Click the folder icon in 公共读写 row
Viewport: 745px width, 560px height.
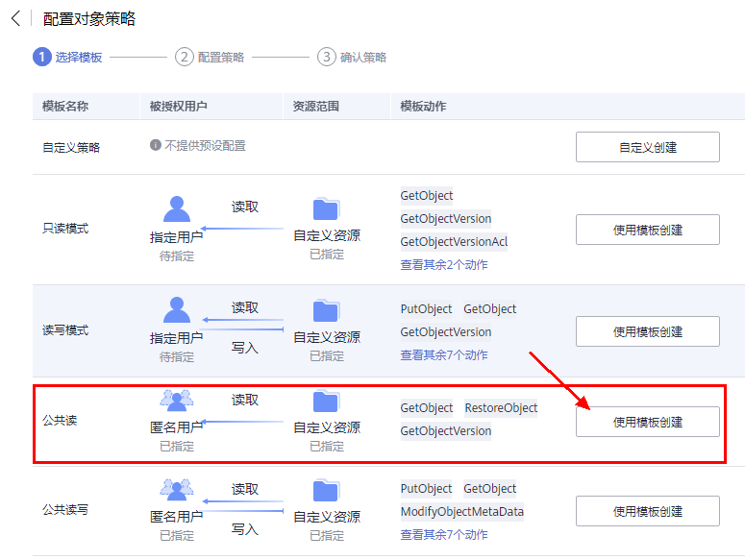coord(327,491)
